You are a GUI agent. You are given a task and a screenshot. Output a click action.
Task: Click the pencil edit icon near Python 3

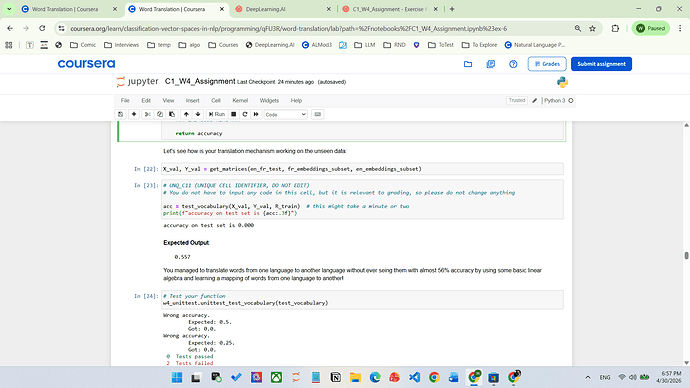[x=535, y=100]
